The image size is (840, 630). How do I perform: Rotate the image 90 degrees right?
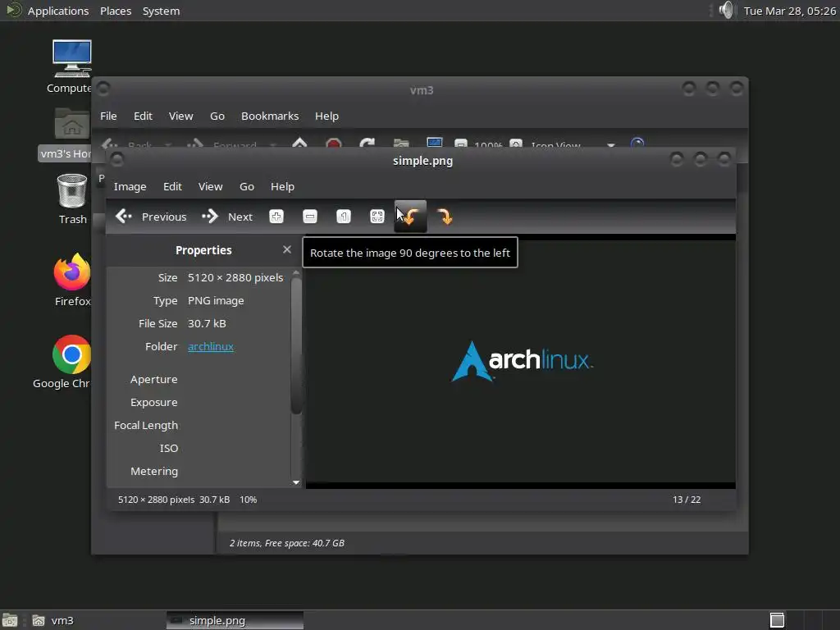coord(444,217)
